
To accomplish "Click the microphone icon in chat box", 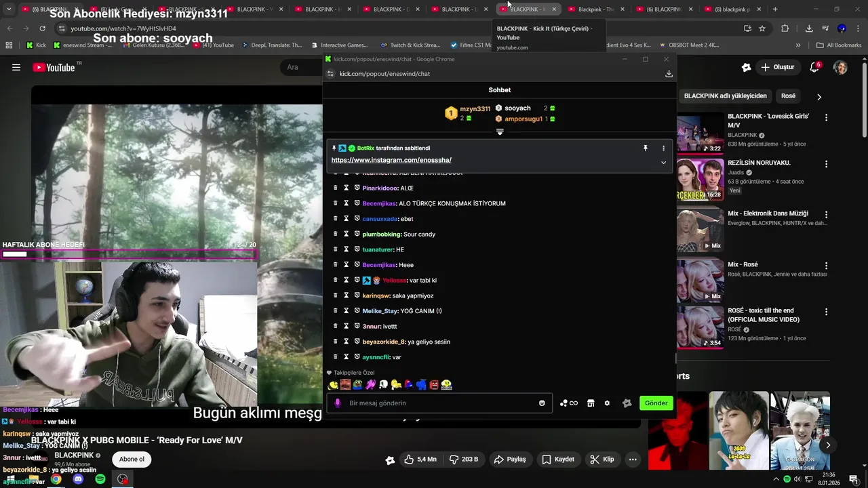I will click(338, 403).
